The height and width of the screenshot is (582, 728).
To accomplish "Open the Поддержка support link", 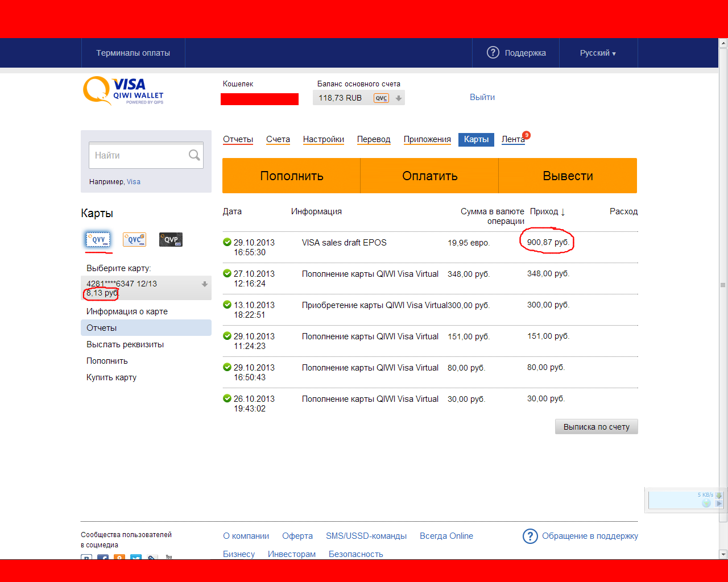I will pyautogui.click(x=526, y=53).
